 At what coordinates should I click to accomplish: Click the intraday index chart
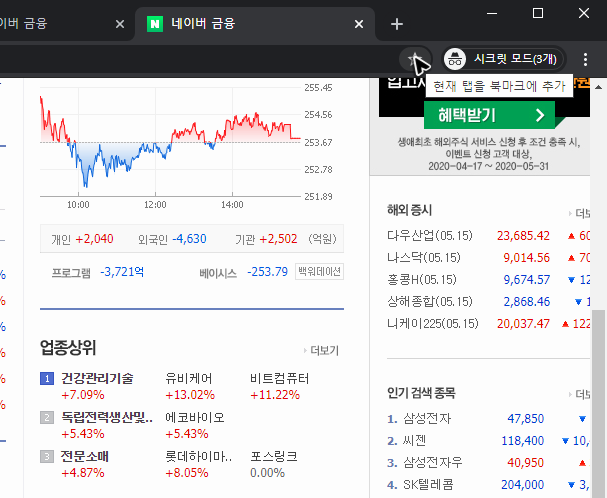tap(170, 142)
